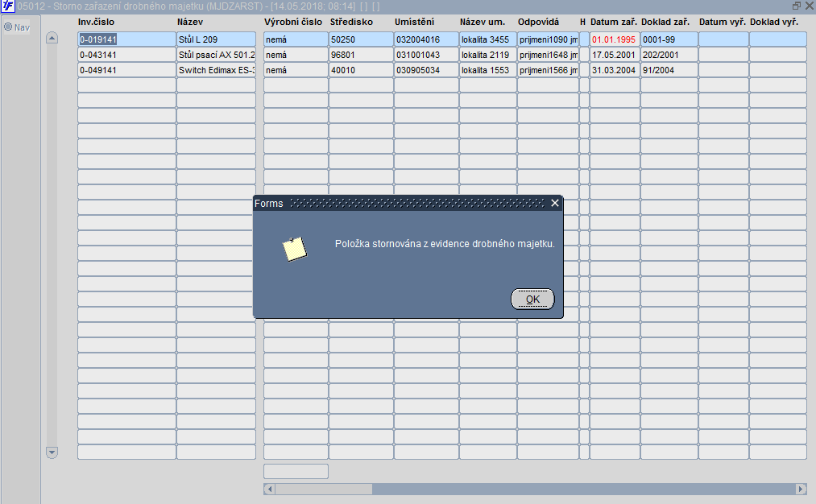Click the cell prijmeni1566 jm
The image size is (816, 504).
[x=548, y=70]
